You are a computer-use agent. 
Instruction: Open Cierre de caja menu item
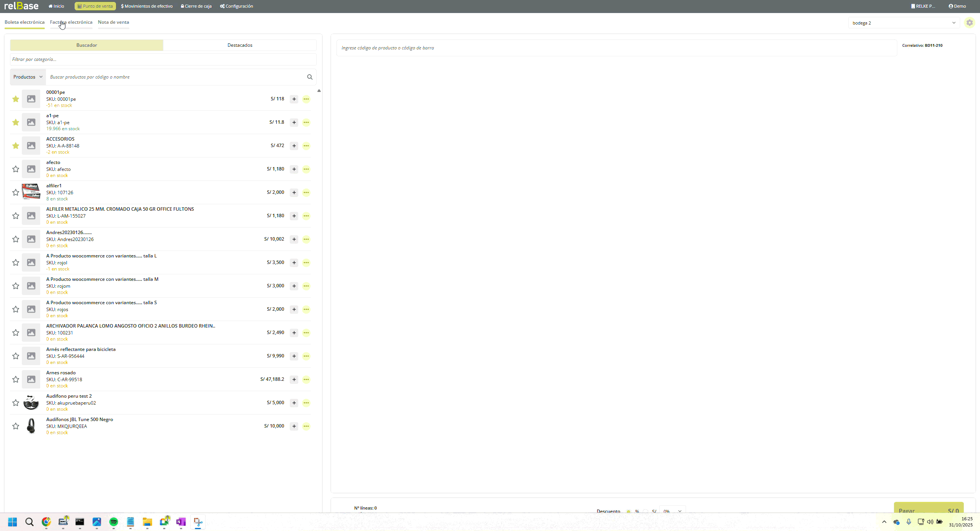pos(196,6)
